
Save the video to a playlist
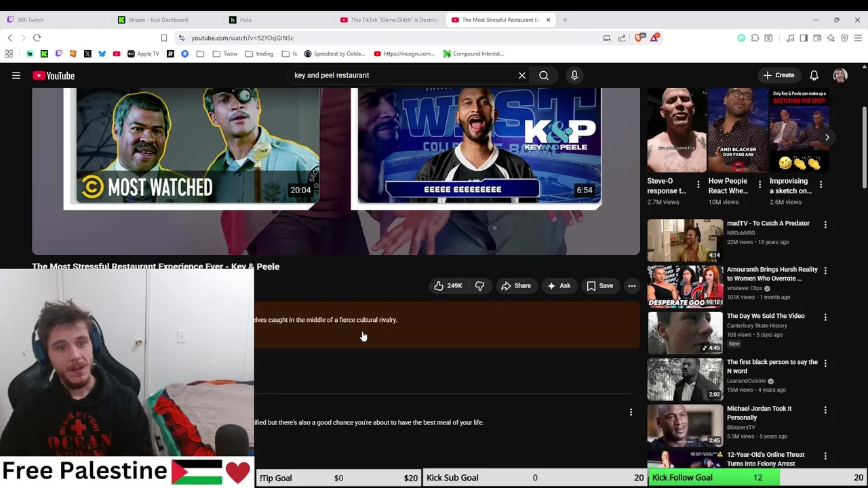click(x=600, y=285)
